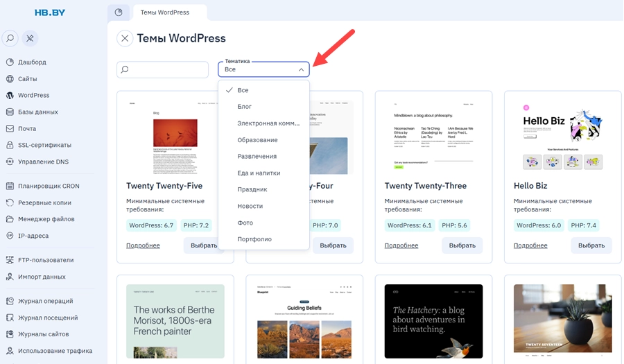Click the PHP: 7.4 badge
Viewport: 624px width, 364px height.
pos(583,225)
